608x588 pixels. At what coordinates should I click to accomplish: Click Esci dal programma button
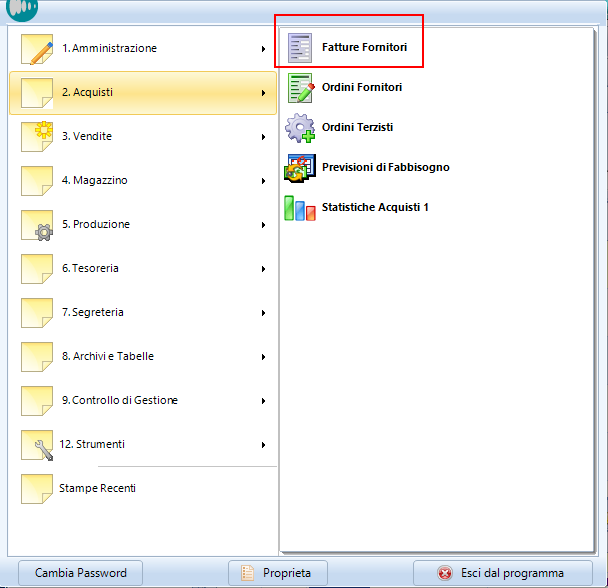[x=501, y=573]
